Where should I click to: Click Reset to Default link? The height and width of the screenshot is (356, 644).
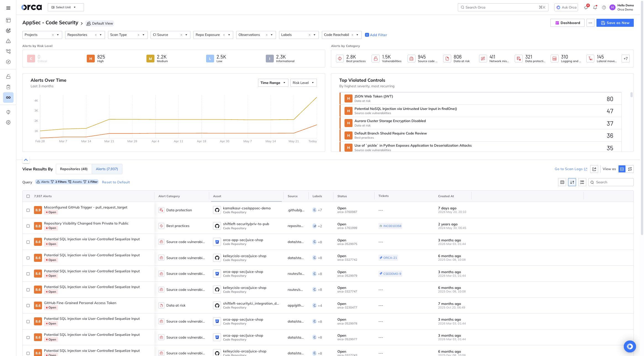coord(116,182)
